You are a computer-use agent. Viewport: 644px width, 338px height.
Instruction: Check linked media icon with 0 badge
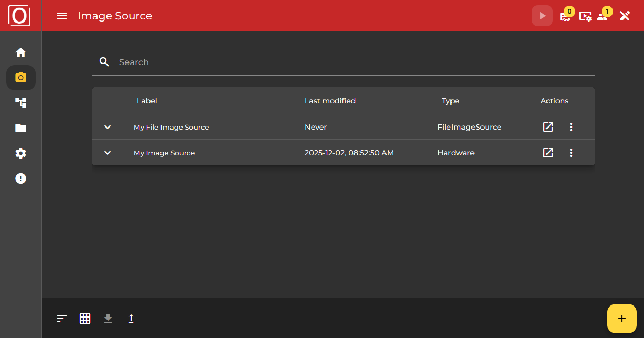pyautogui.click(x=564, y=17)
